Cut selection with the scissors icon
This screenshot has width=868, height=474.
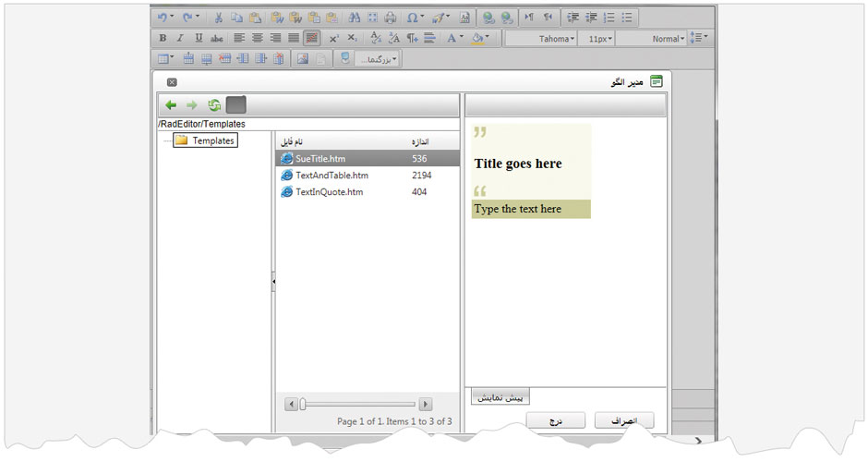tap(218, 18)
